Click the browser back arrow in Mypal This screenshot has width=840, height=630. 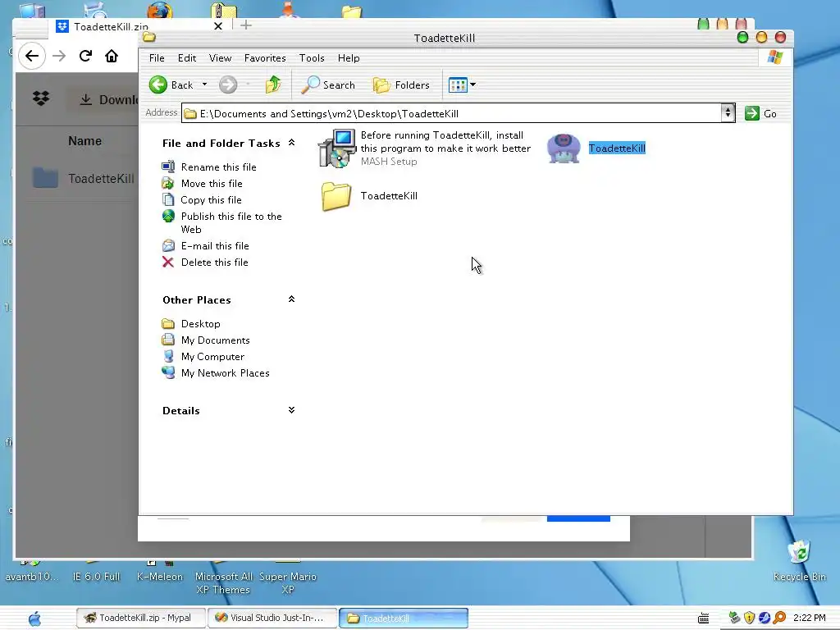coord(32,56)
